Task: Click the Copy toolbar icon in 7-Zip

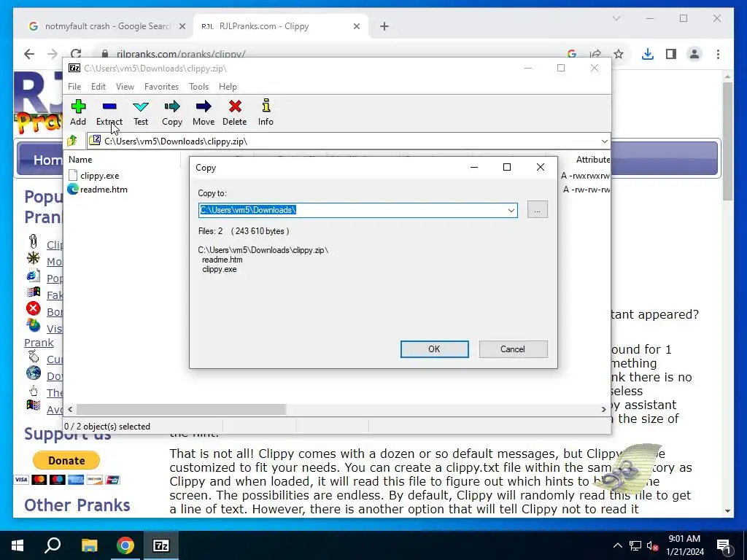Action: [x=172, y=112]
